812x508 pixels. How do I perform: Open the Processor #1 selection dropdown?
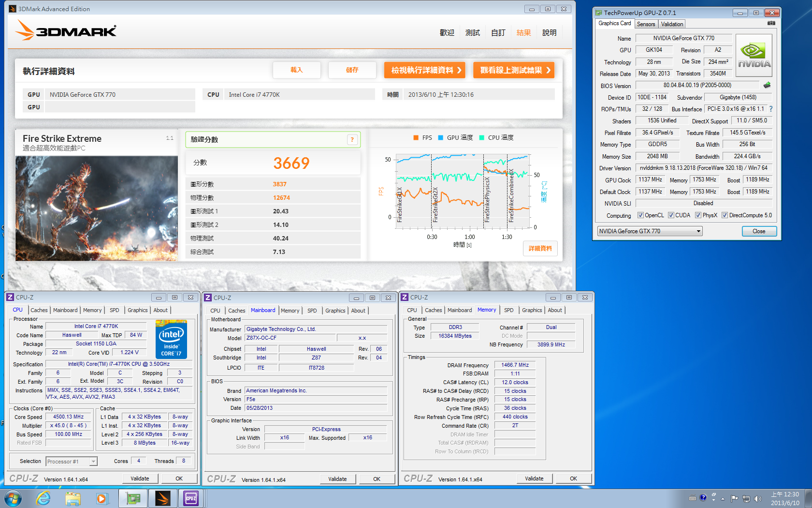coord(72,462)
